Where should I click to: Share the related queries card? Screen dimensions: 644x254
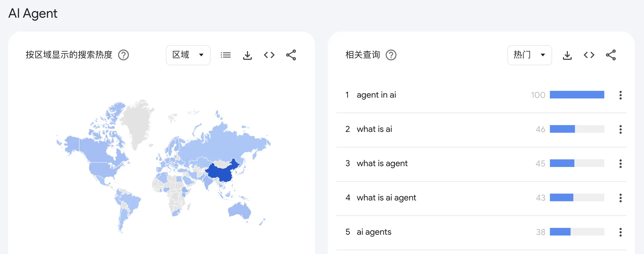[x=611, y=55]
